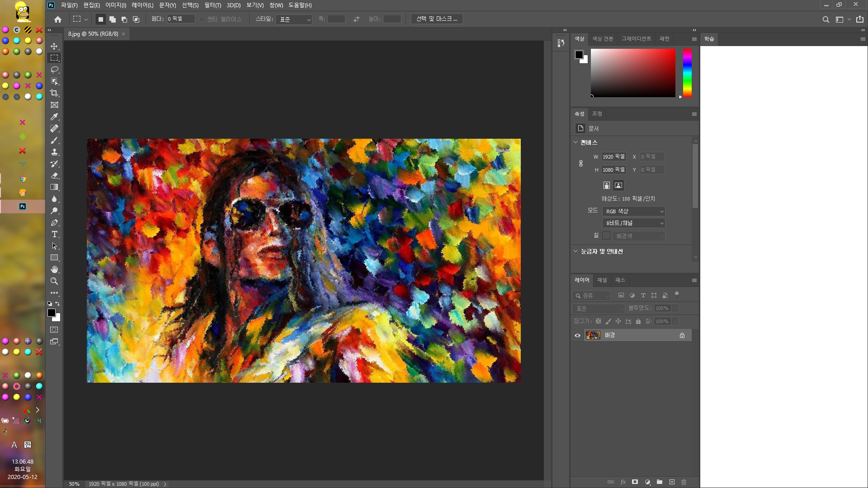Select the Blur tool
Image resolution: width=868 pixels, height=488 pixels.
(54, 199)
